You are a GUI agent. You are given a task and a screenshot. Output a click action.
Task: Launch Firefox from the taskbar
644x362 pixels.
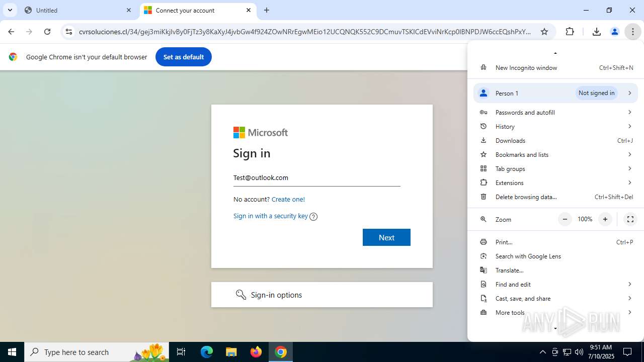[x=256, y=352]
